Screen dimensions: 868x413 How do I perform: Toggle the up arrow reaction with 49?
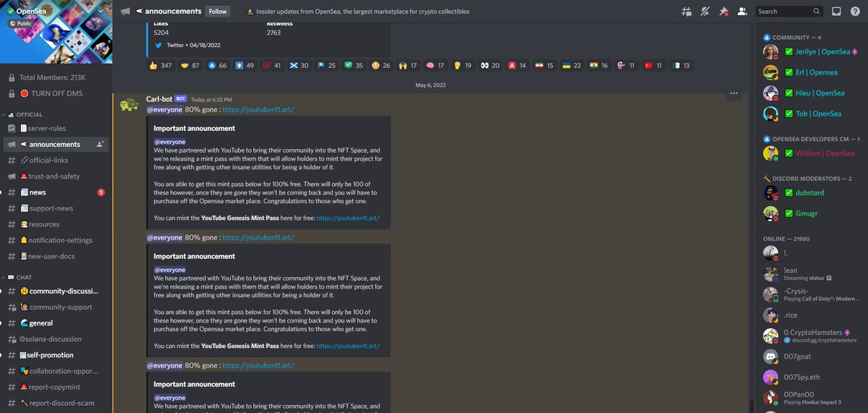(244, 66)
